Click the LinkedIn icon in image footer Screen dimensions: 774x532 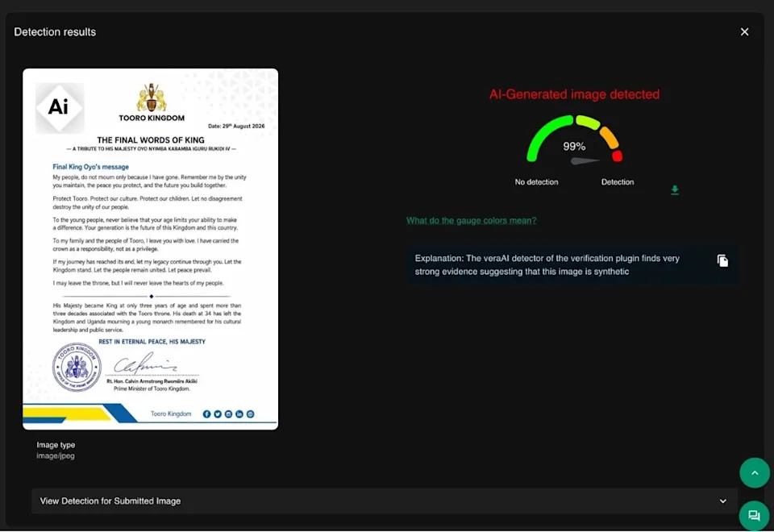click(239, 414)
